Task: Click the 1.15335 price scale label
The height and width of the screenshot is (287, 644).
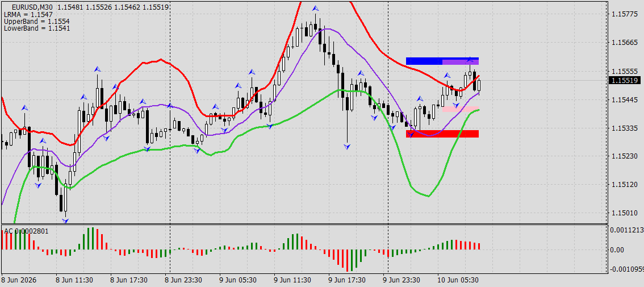Action: 624,128
